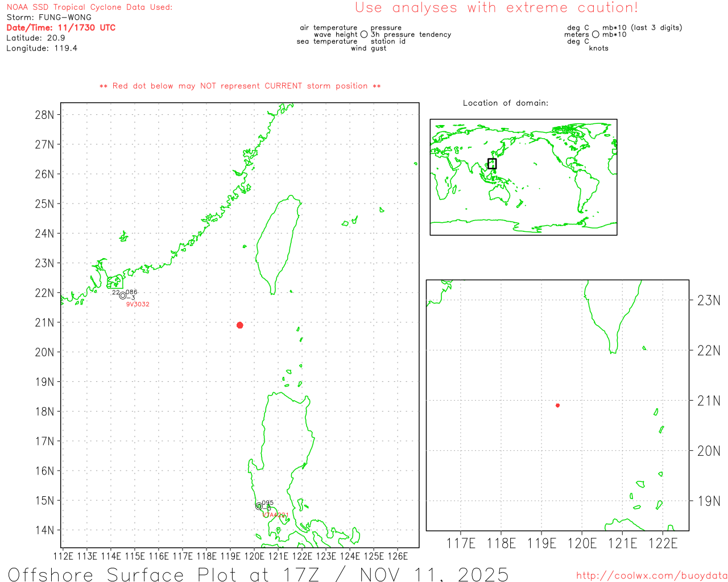Click the red storm dot in zoomed inset map

coord(557,405)
